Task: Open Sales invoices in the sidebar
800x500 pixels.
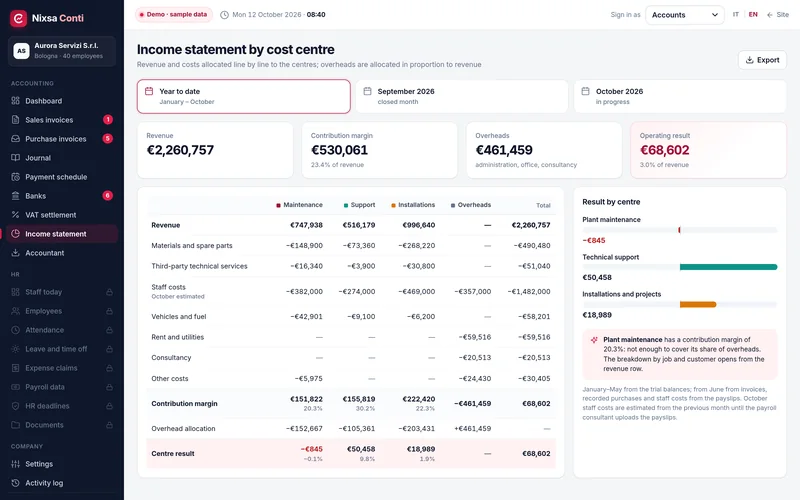Action: (x=62, y=120)
